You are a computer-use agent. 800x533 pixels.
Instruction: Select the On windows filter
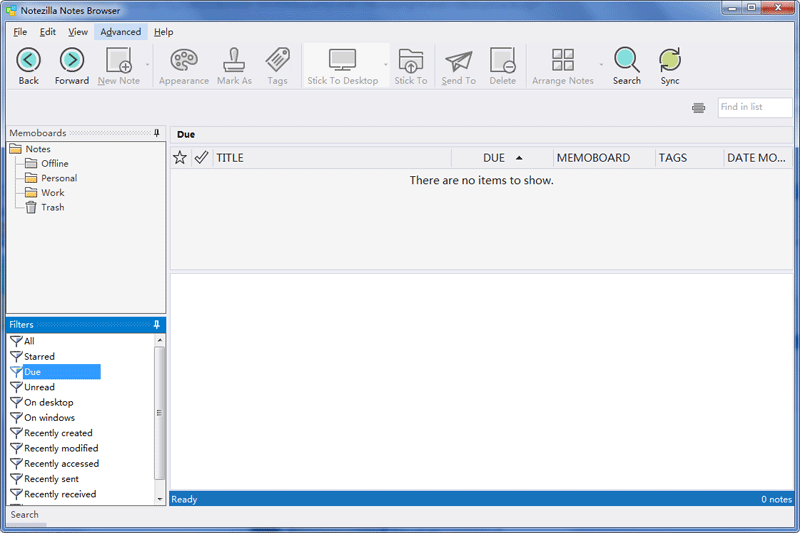(x=49, y=418)
